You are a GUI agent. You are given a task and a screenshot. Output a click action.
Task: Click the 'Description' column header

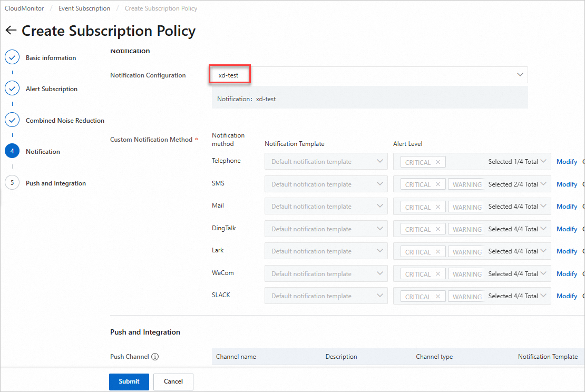click(x=341, y=357)
